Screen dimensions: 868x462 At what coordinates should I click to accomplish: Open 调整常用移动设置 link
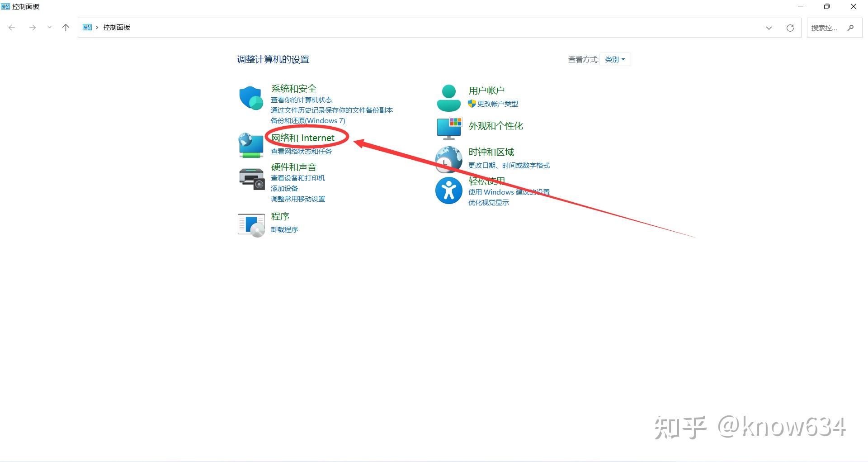click(298, 199)
